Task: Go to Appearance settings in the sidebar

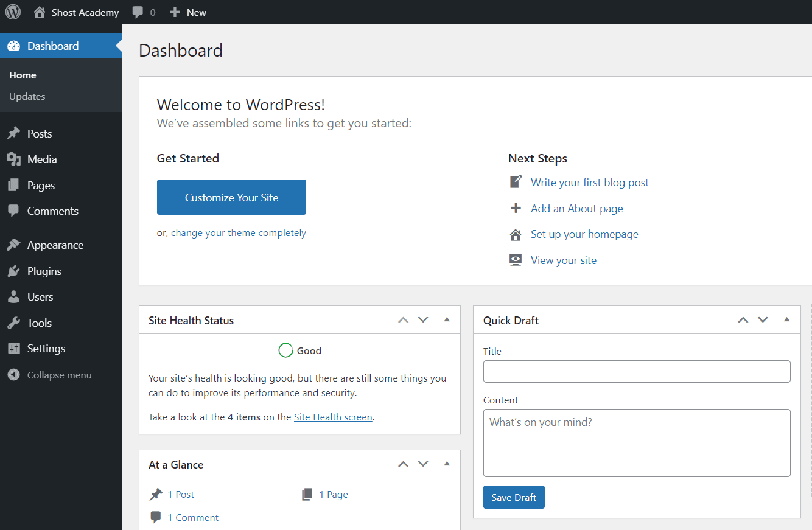Action: pos(55,245)
